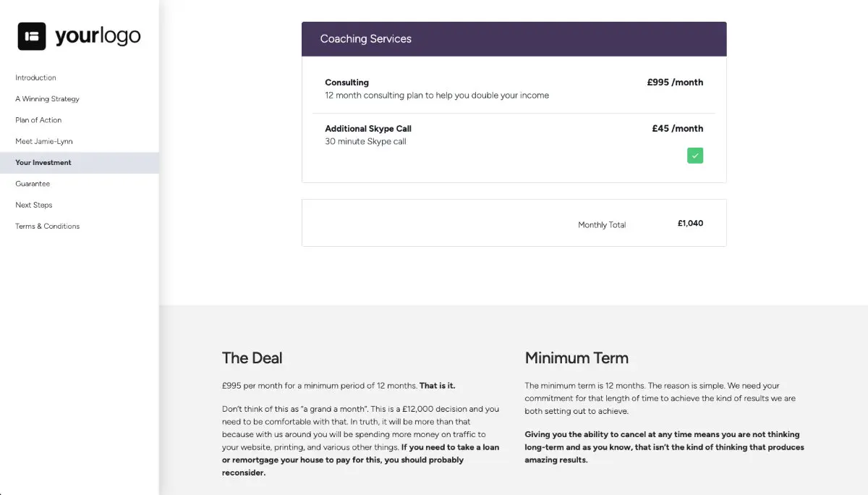868x495 pixels.
Task: Click the Monthly Total amount £1,040
Action: point(690,223)
